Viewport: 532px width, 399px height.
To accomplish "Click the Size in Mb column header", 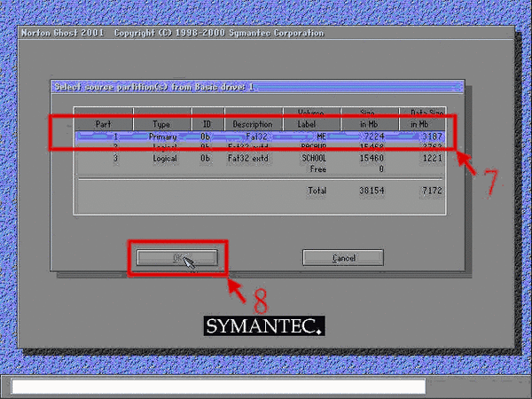I will [x=369, y=120].
